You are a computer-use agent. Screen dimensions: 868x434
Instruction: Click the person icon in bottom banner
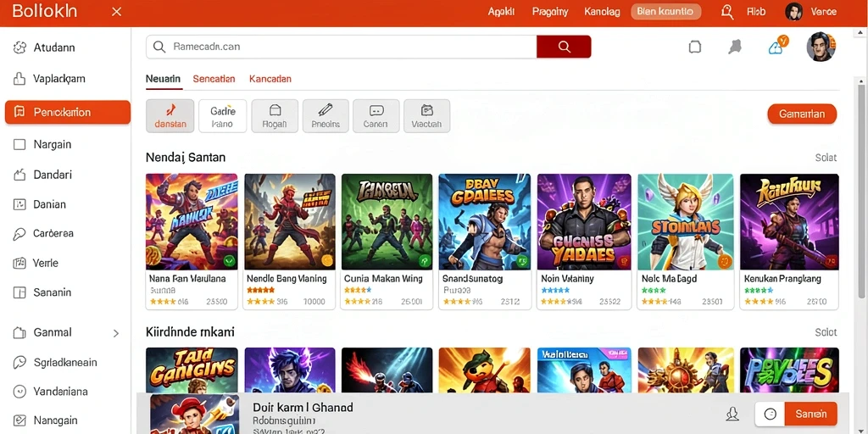(732, 414)
